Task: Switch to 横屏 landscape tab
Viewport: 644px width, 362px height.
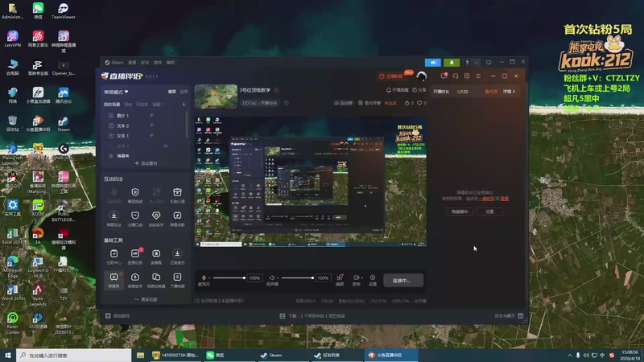Action: click(x=172, y=92)
